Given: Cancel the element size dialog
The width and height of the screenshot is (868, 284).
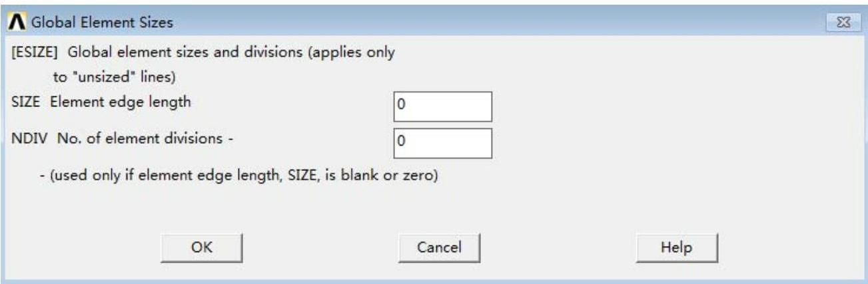Looking at the screenshot, I should click(439, 247).
